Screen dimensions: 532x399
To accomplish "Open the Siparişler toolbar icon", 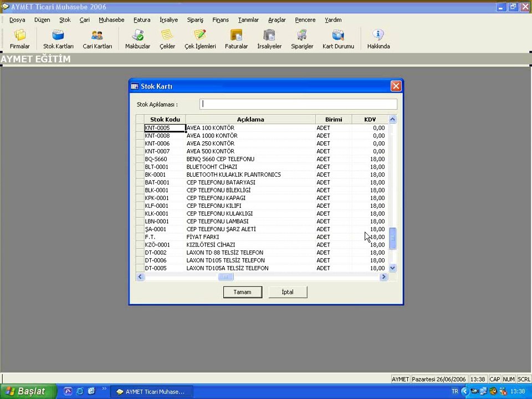I will pyautogui.click(x=302, y=39).
